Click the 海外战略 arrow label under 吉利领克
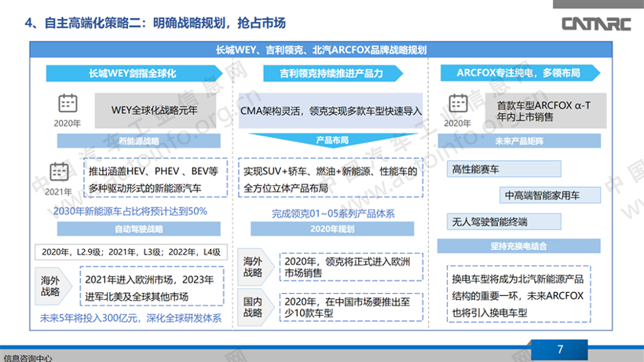 255,267
